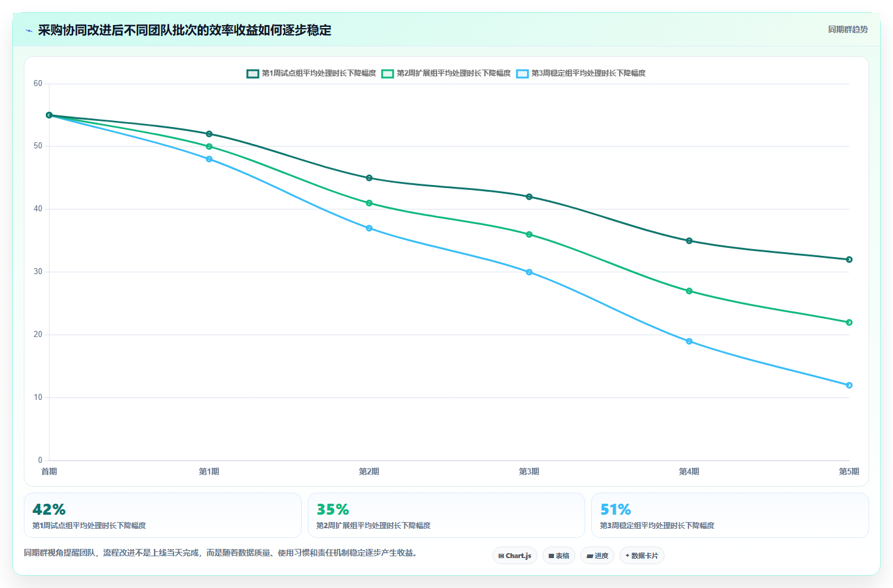893x588 pixels.
Task: Open the 51% 第3周稳定组 stat card
Action: (730, 515)
